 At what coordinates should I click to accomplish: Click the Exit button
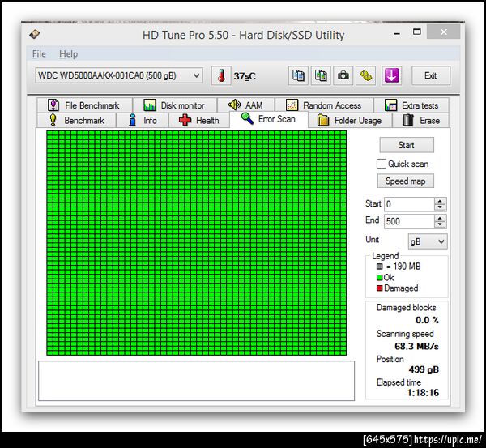tap(431, 75)
